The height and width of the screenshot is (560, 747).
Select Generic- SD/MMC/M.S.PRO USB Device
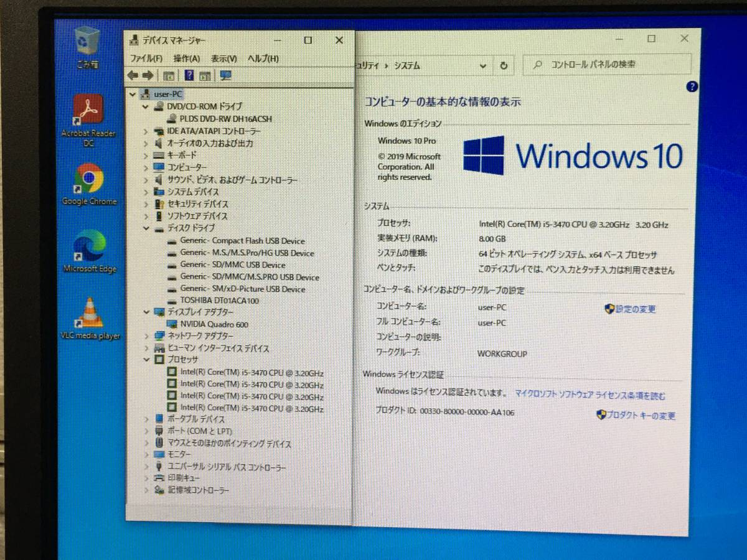coord(249,277)
